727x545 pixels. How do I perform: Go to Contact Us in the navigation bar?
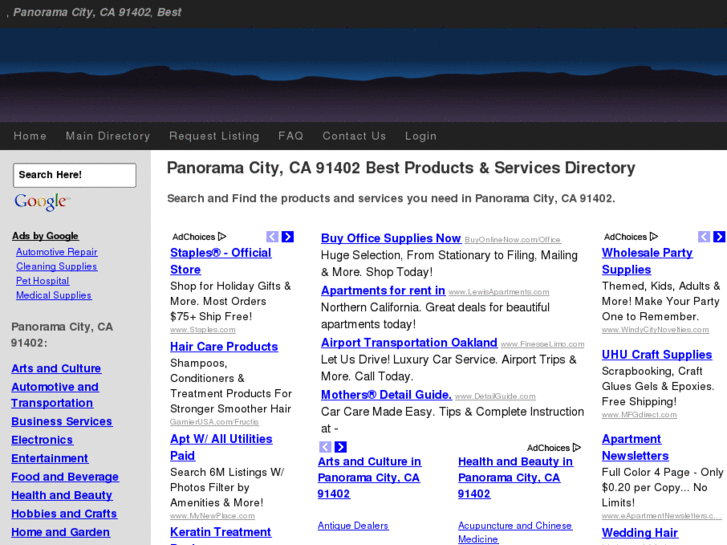pyautogui.click(x=354, y=136)
